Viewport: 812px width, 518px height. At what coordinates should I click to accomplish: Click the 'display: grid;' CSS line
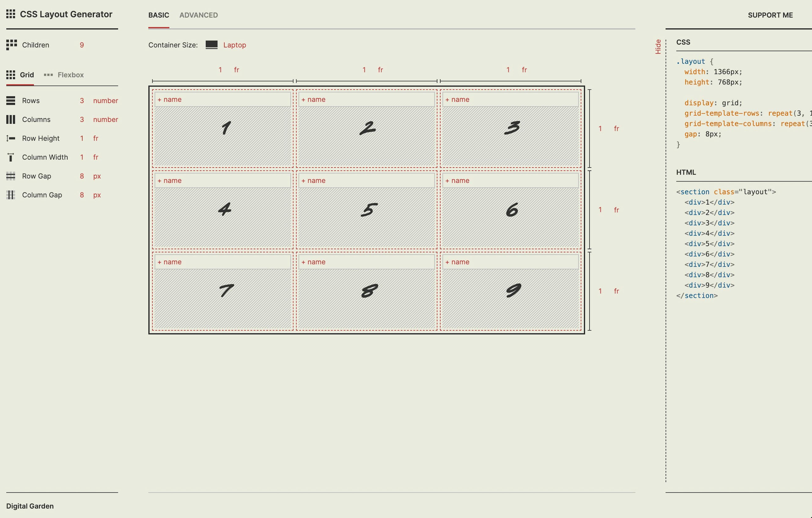click(713, 103)
